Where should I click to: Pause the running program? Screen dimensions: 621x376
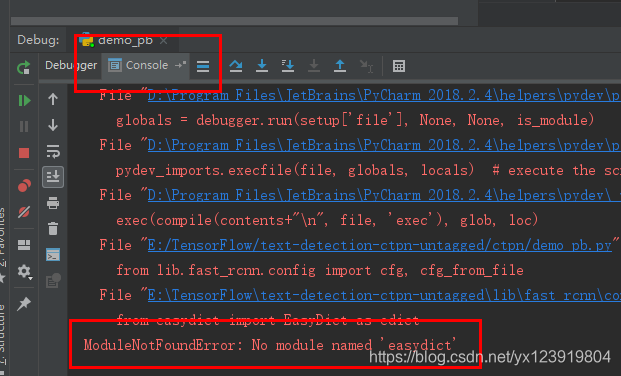(x=24, y=126)
